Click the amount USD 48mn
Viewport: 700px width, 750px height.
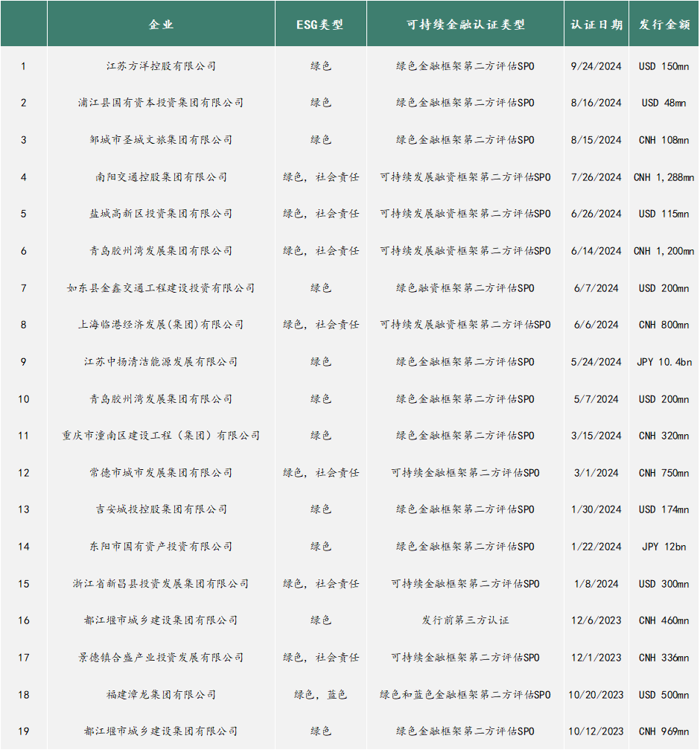point(664,103)
